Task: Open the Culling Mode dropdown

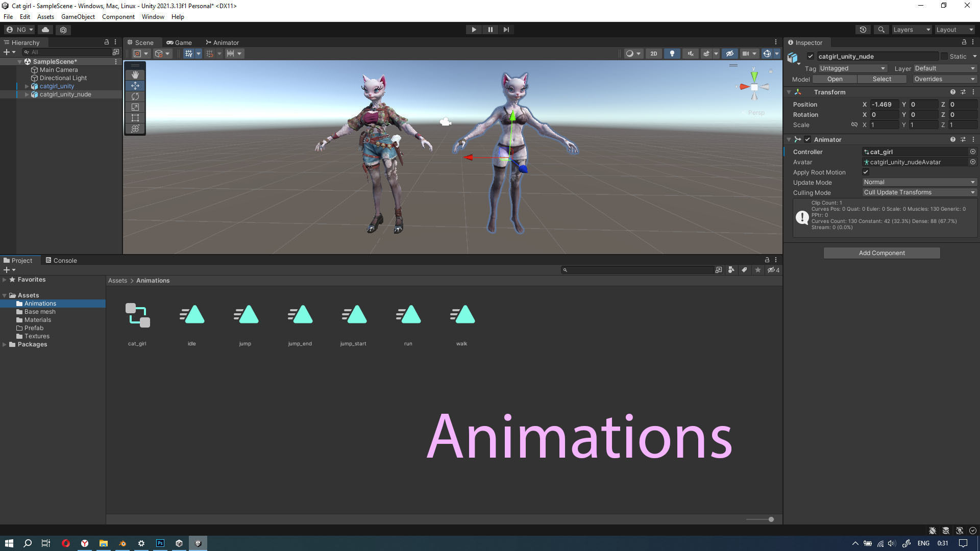Action: click(919, 192)
